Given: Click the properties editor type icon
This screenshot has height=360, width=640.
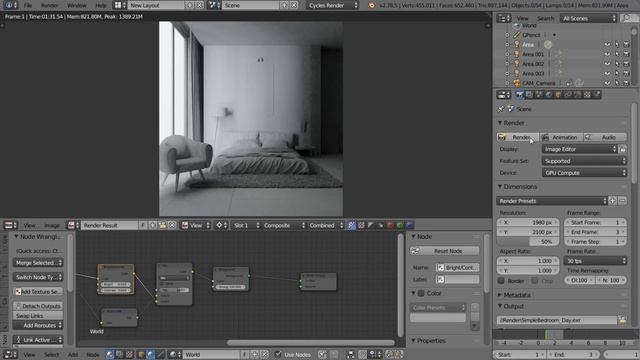Looking at the screenshot, I should [x=504, y=95].
